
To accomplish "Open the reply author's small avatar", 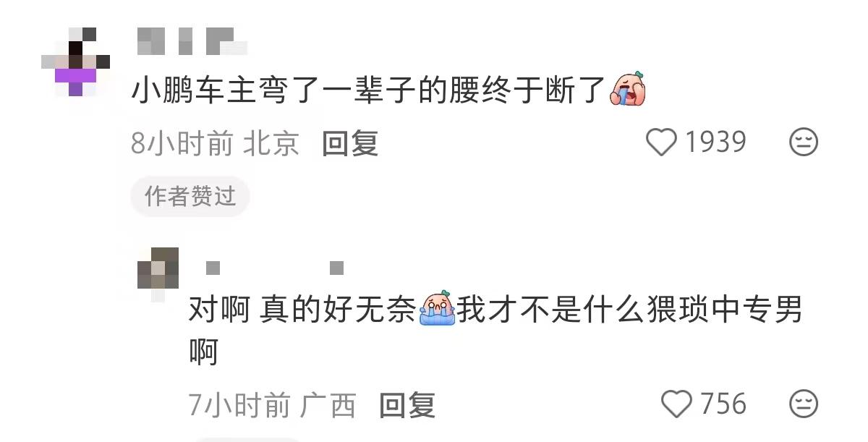I will coord(158,273).
